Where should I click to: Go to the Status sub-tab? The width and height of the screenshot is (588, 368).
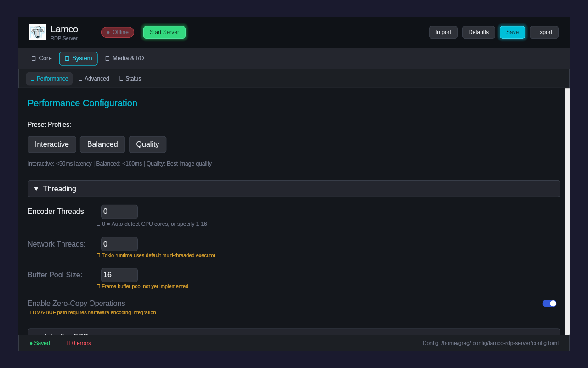(130, 79)
